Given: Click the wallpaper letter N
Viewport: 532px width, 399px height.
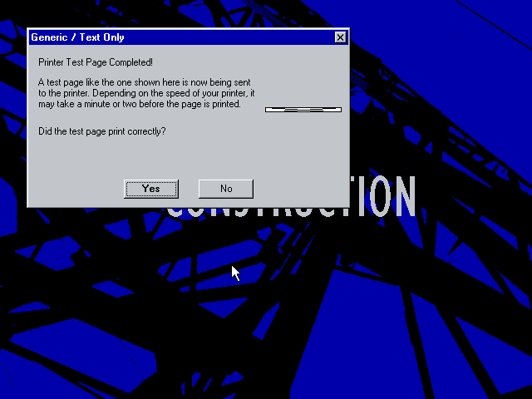Looking at the screenshot, I should click(404, 196).
